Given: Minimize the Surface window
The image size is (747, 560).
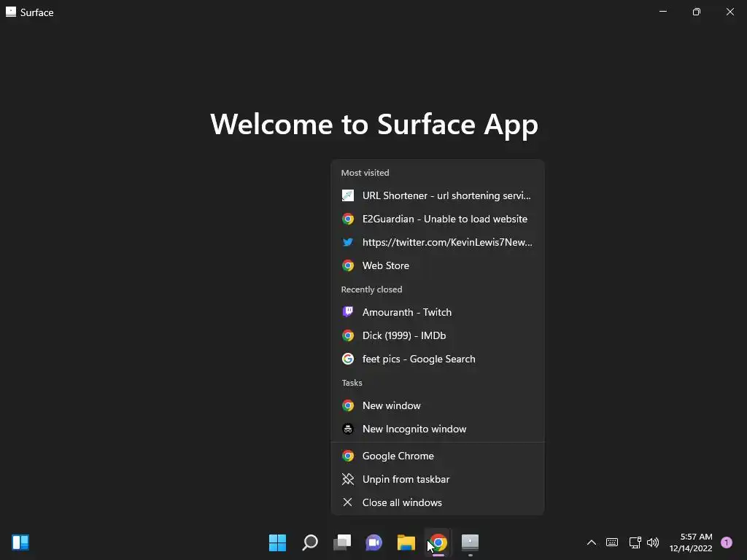Looking at the screenshot, I should pos(662,12).
